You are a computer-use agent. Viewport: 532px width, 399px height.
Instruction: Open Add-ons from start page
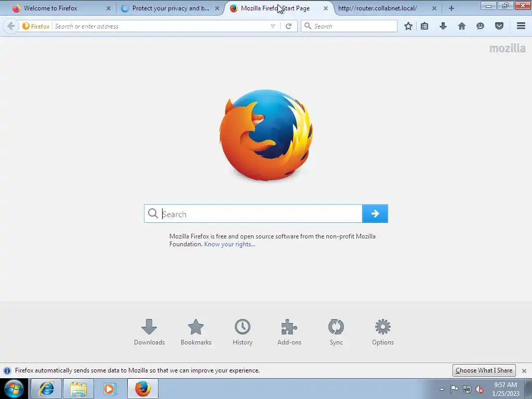pyautogui.click(x=289, y=332)
